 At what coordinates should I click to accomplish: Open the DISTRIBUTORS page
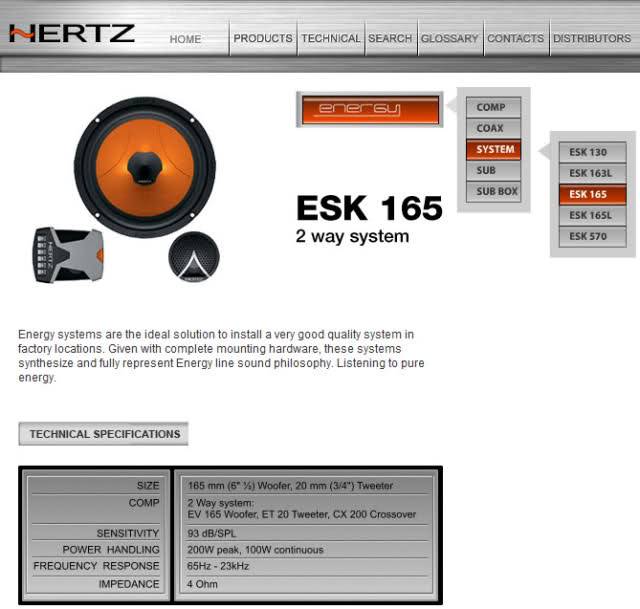tap(592, 38)
